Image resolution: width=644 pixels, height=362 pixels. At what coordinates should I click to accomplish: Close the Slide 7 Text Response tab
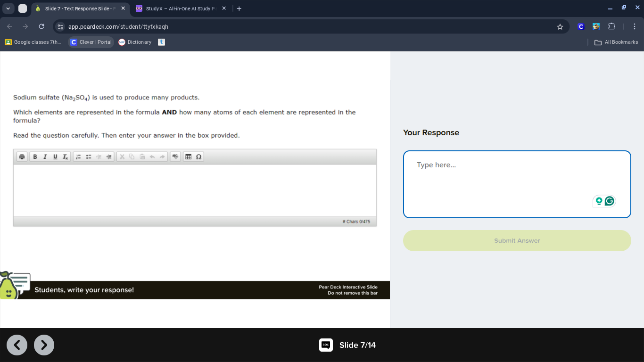coord(123,8)
